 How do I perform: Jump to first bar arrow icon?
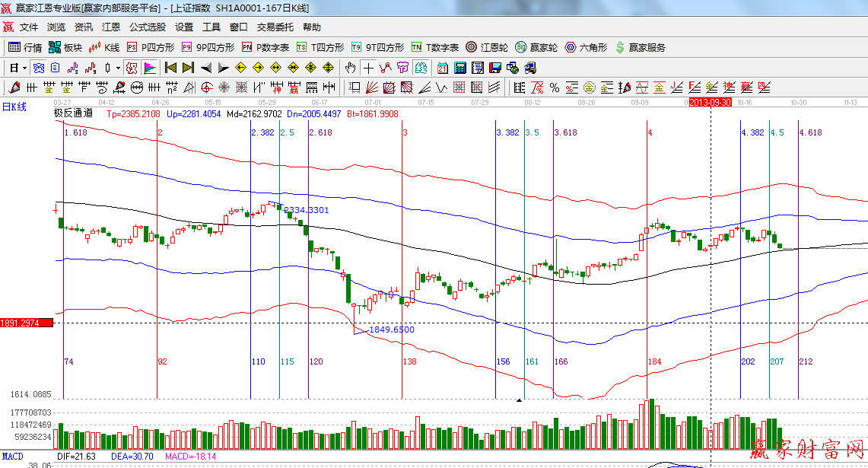click(x=170, y=68)
